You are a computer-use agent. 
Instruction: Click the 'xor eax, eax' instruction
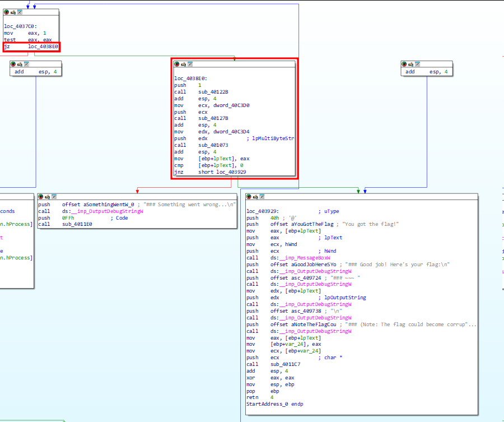tap(270, 378)
